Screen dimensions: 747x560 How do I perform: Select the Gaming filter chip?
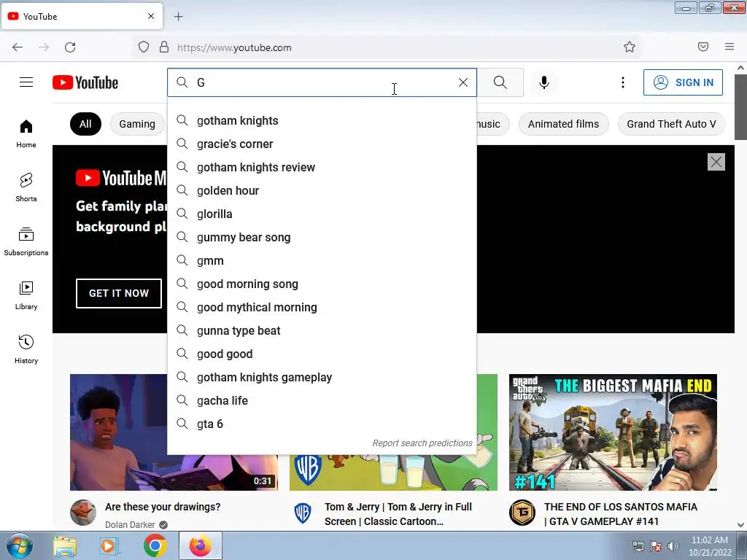[x=137, y=124]
